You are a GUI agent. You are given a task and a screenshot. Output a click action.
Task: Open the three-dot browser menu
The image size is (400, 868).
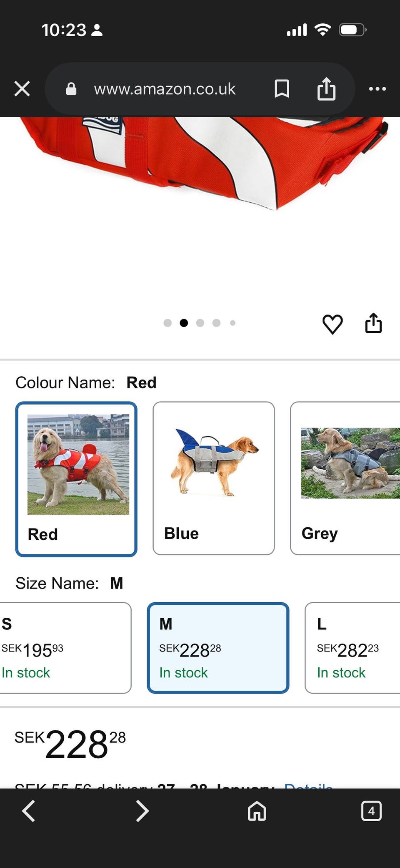coord(377,89)
